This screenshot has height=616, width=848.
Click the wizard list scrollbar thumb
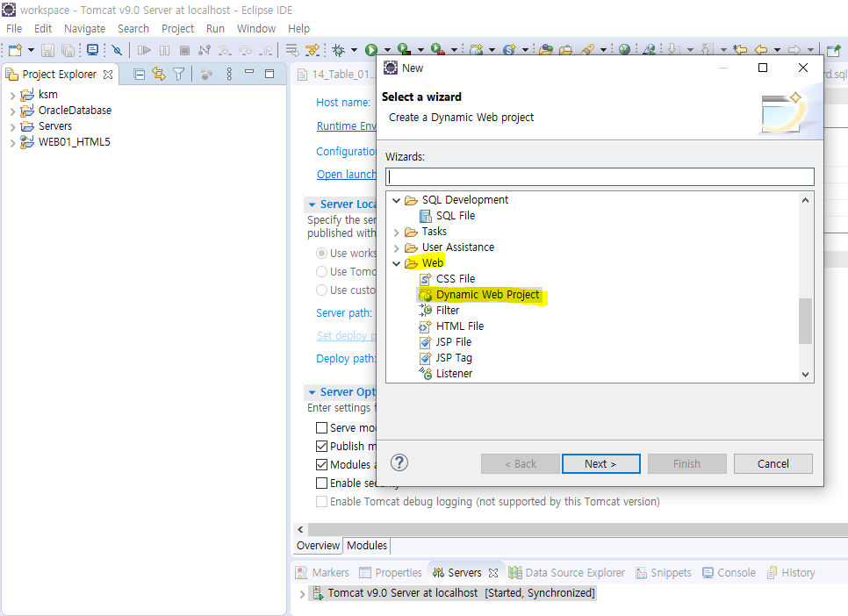[x=805, y=320]
